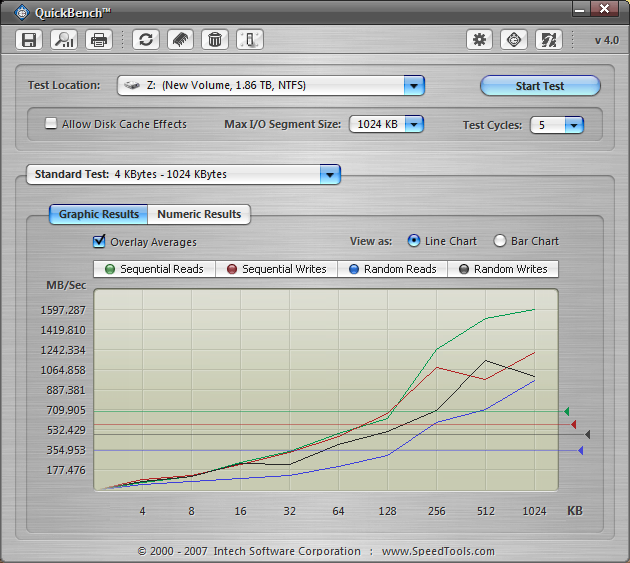This screenshot has width=630, height=563.
Task: Click the life-preserver help icon in toolbar
Action: [514, 40]
